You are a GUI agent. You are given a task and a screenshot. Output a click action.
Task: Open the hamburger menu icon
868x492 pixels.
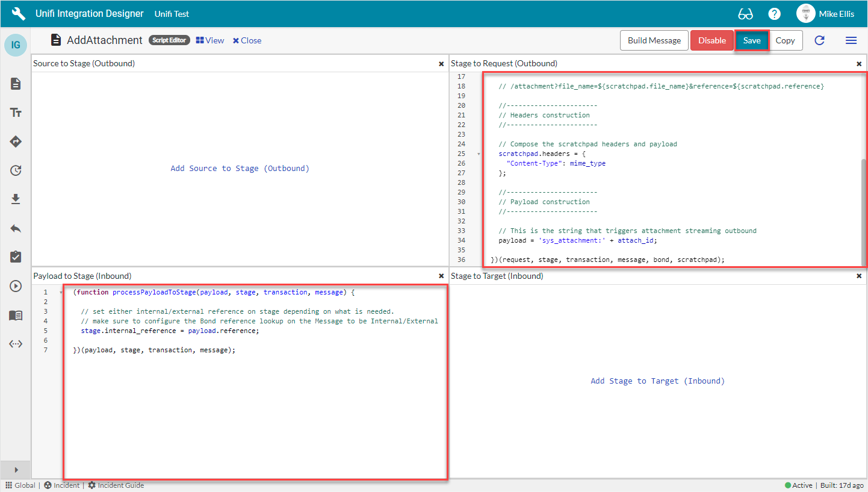[x=851, y=40]
